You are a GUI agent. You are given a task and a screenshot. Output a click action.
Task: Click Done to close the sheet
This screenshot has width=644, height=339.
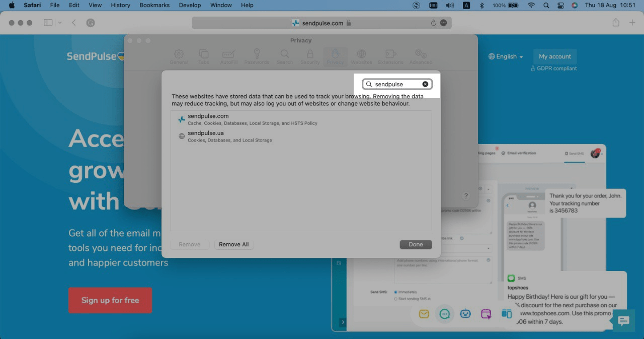[416, 244]
